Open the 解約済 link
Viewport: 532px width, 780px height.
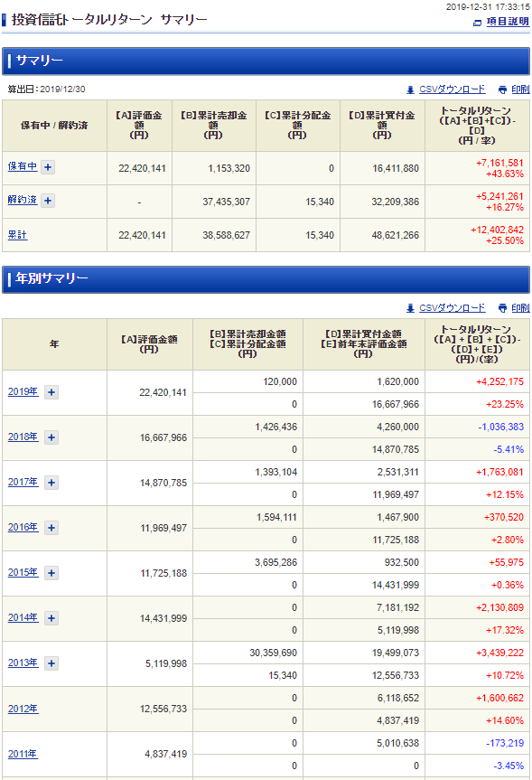tap(23, 200)
